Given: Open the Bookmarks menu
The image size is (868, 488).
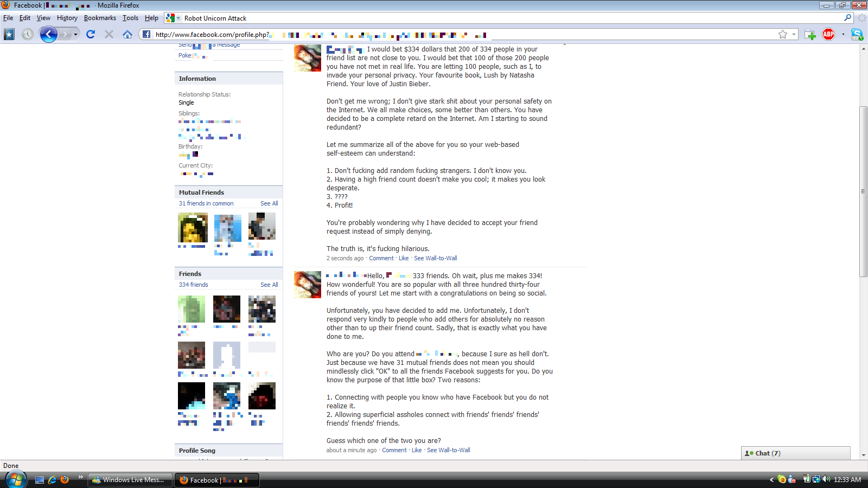Looking at the screenshot, I should 100,18.
